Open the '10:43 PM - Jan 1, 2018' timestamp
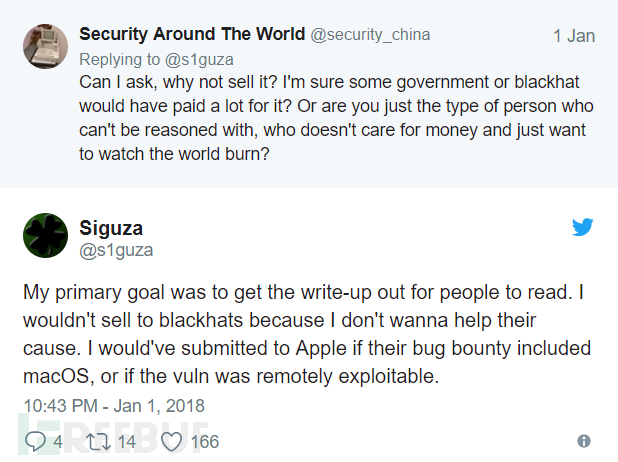The height and width of the screenshot is (462, 618). [x=113, y=406]
